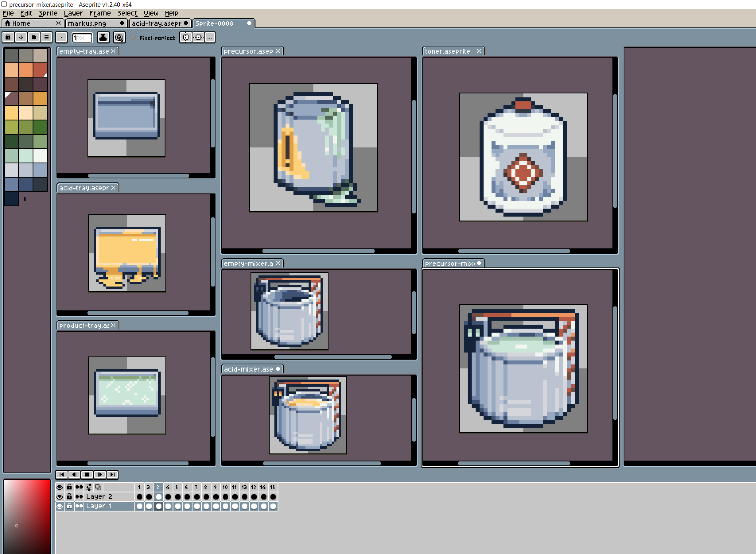Hide Layer 1 using its eye icon
This screenshot has height=554, width=756.
click(60, 506)
